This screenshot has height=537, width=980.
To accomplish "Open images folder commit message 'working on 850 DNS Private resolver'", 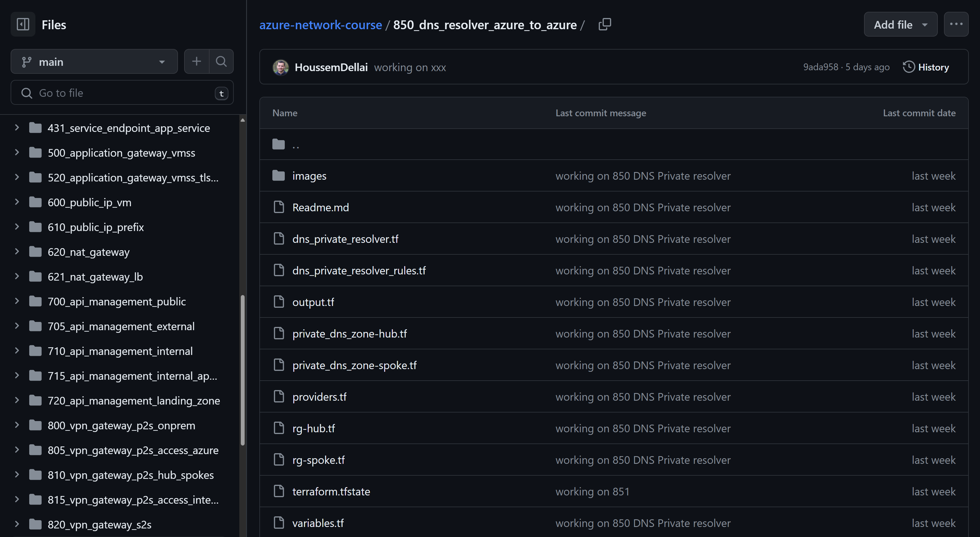I will click(643, 176).
